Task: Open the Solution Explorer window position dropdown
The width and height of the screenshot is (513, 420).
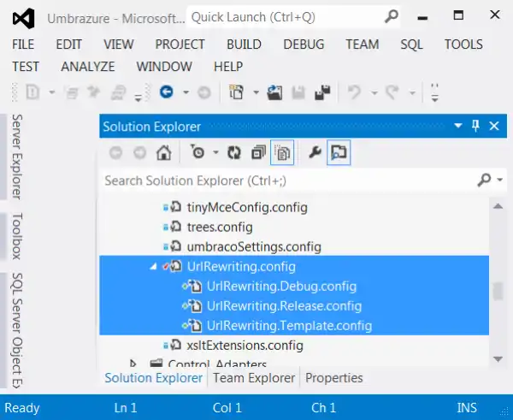Action: [458, 126]
